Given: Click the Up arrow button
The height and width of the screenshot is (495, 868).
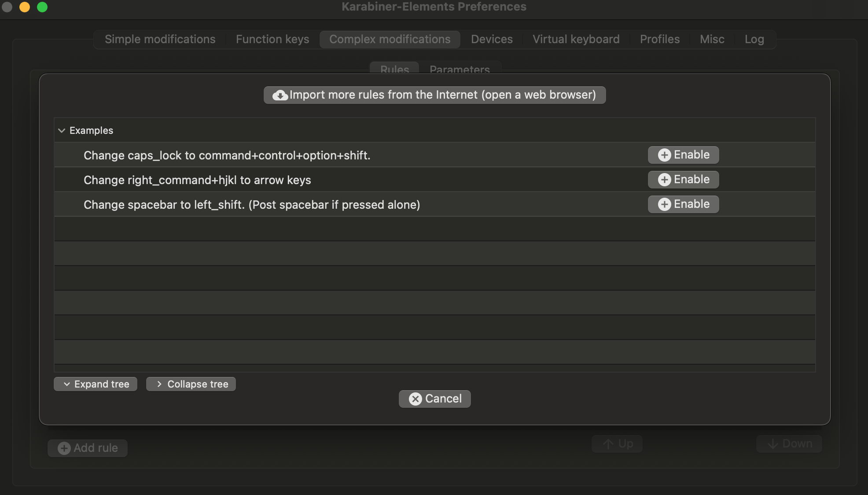Looking at the screenshot, I should tap(617, 444).
